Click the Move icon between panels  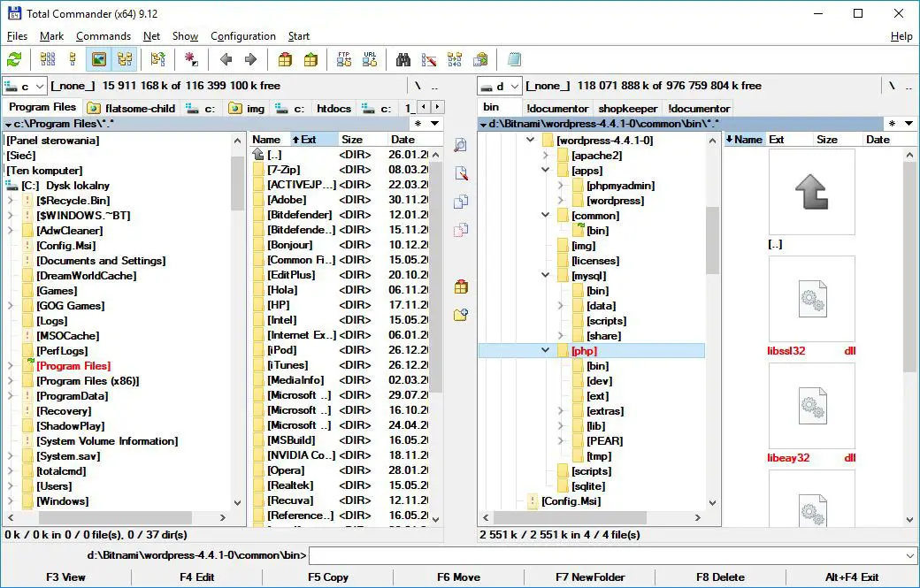click(461, 229)
